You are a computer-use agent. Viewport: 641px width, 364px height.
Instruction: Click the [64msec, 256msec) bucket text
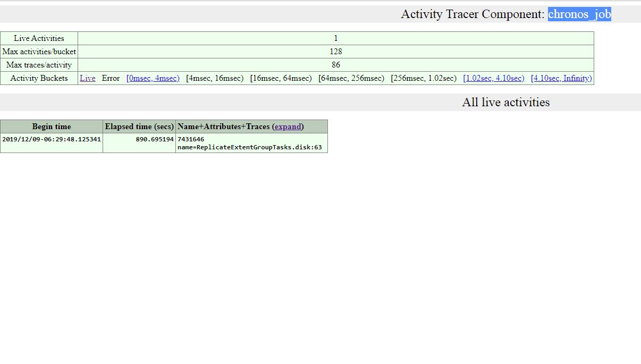click(x=351, y=78)
